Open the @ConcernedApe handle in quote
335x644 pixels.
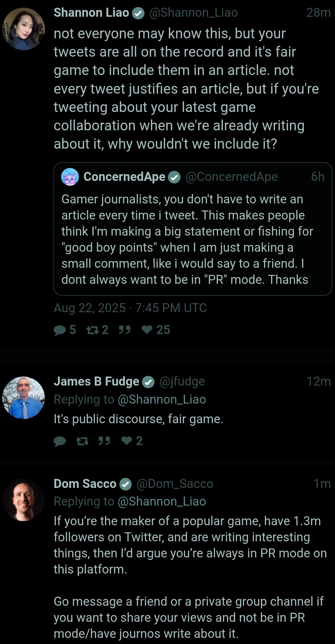point(231,177)
